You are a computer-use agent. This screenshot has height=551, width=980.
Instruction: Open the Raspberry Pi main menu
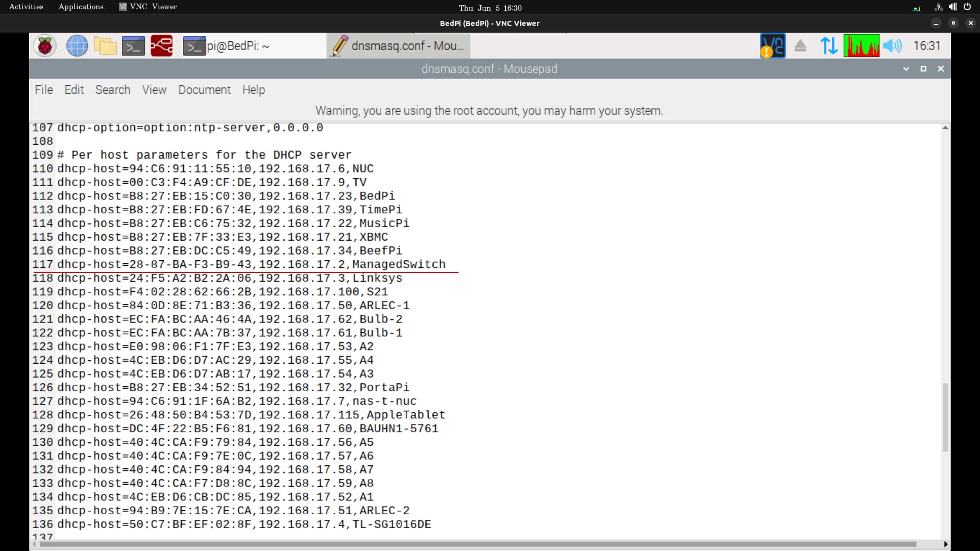45,46
